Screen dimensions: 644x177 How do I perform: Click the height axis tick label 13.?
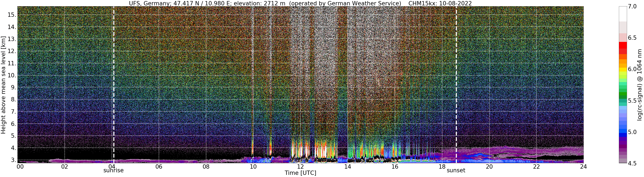[12, 39]
